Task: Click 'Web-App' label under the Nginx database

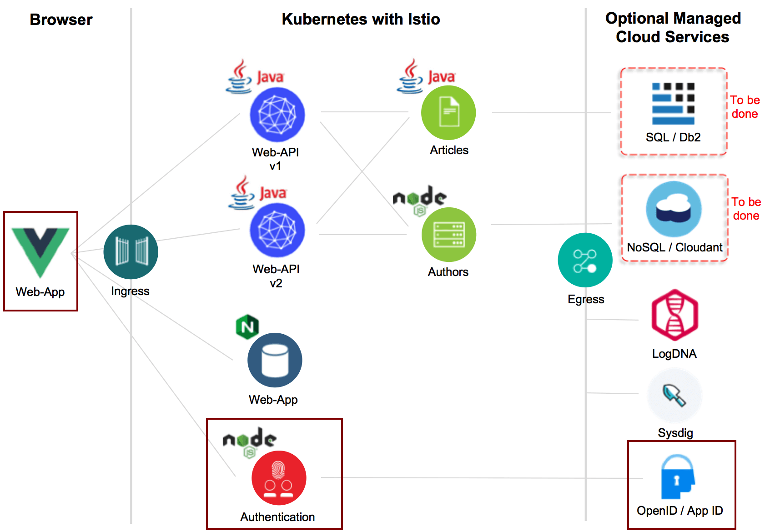Action: (x=273, y=400)
